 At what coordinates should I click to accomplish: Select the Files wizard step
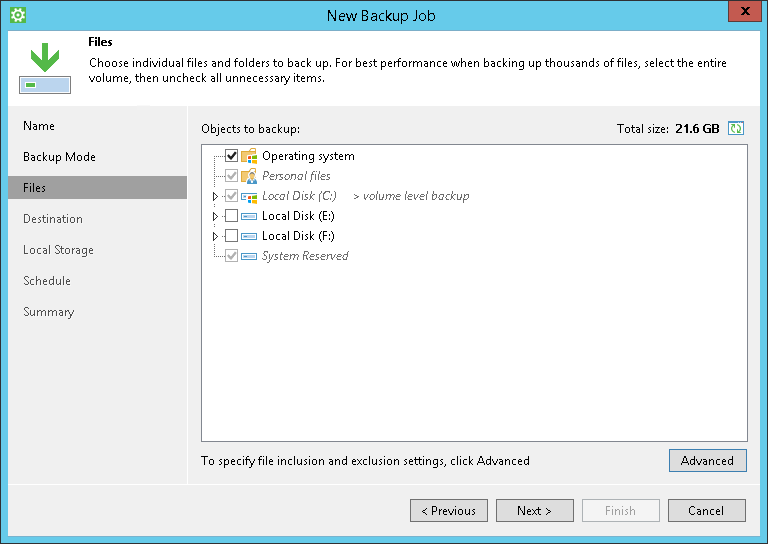point(97,188)
